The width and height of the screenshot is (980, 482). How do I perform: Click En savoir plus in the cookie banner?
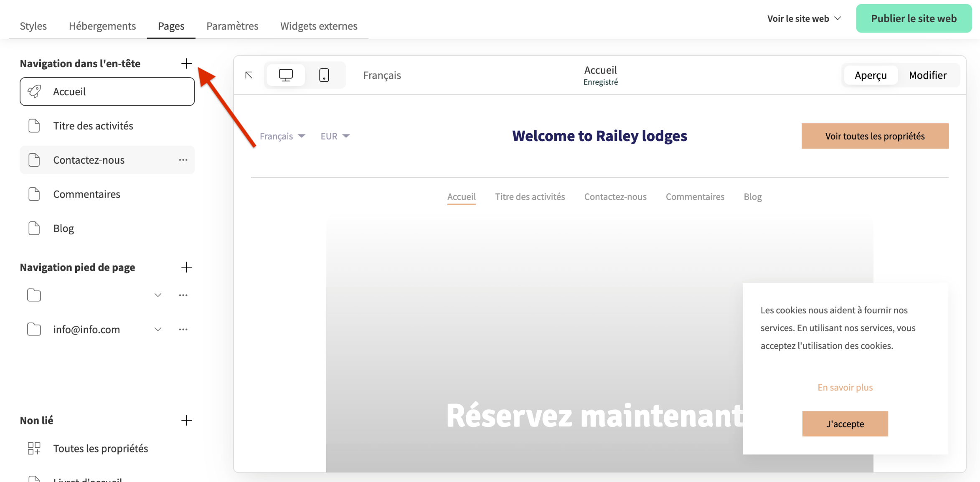tap(845, 387)
